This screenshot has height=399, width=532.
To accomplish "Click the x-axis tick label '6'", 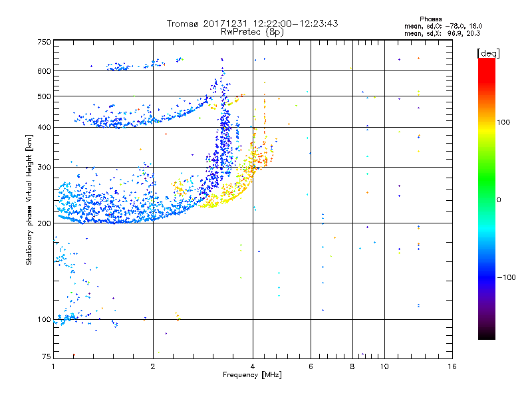I will tap(311, 366).
